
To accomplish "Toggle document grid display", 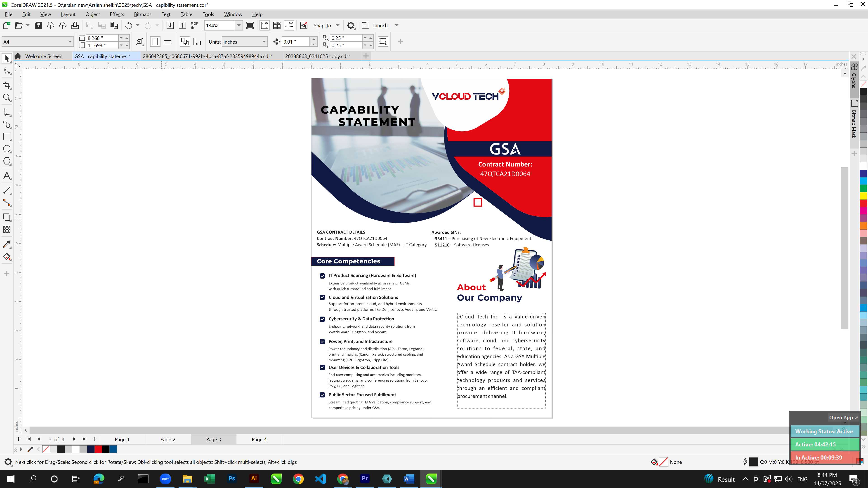I will pos(277,25).
